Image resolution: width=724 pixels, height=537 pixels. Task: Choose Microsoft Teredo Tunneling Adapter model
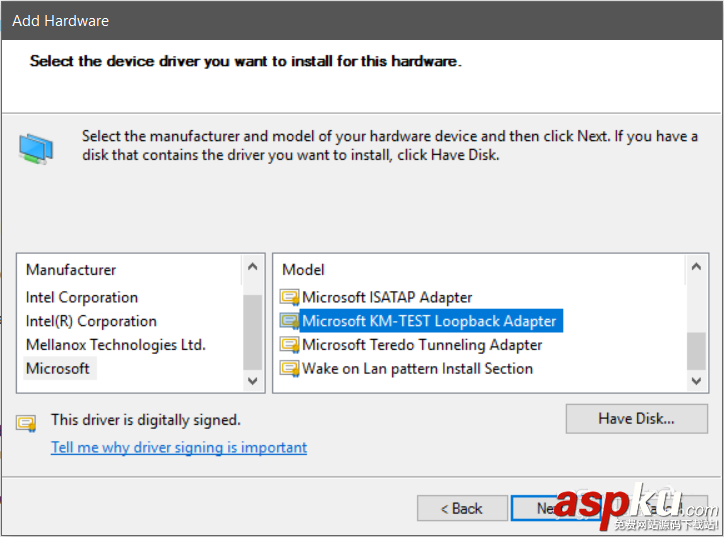[422, 345]
